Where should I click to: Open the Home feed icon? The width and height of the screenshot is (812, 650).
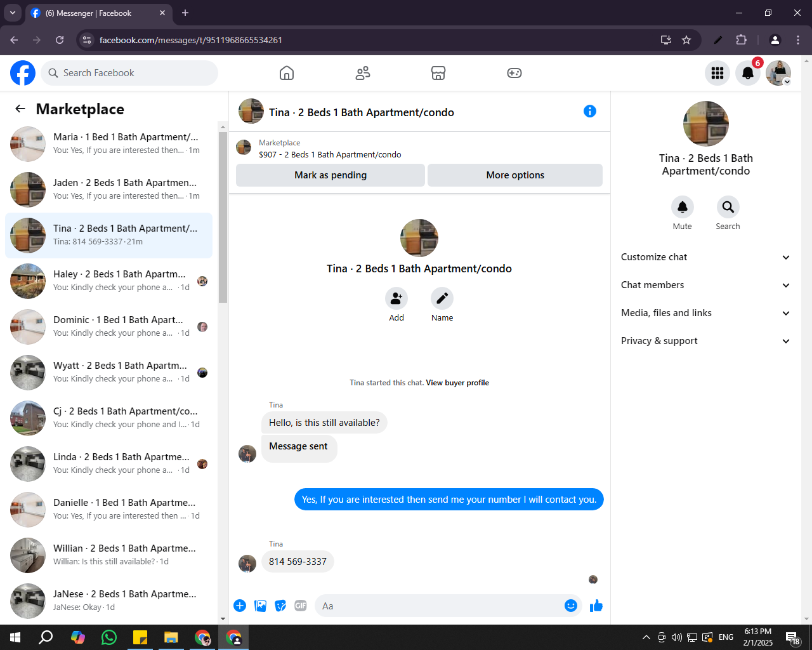(x=287, y=73)
